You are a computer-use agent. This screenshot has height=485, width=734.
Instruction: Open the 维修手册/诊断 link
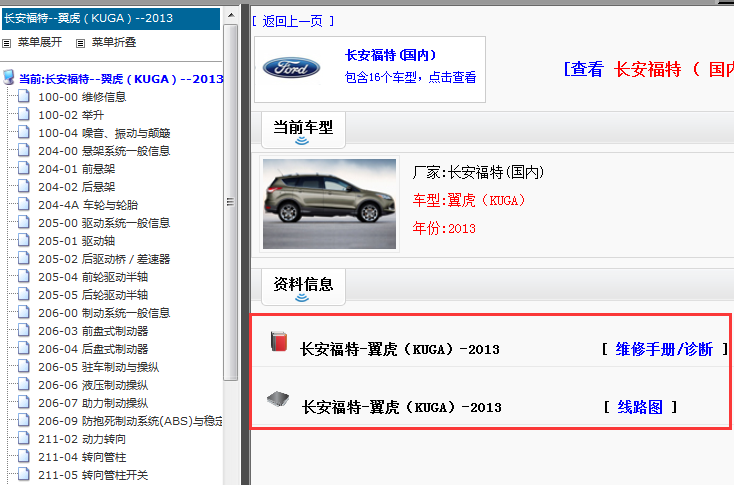pos(664,349)
